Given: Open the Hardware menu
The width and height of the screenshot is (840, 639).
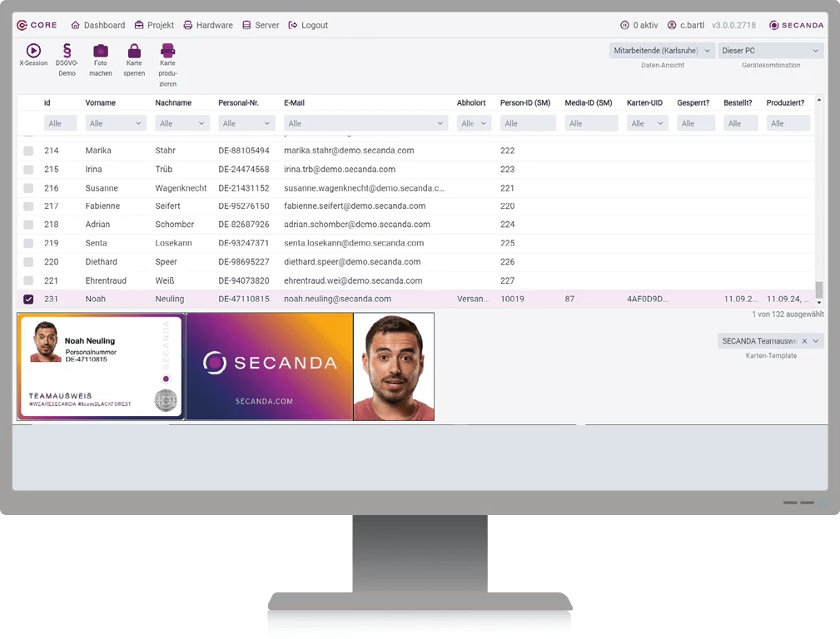Looking at the screenshot, I should (x=208, y=25).
